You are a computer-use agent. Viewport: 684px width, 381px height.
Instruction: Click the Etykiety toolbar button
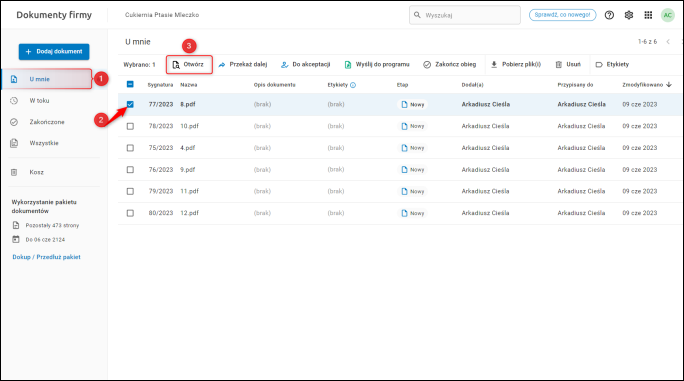(612, 65)
